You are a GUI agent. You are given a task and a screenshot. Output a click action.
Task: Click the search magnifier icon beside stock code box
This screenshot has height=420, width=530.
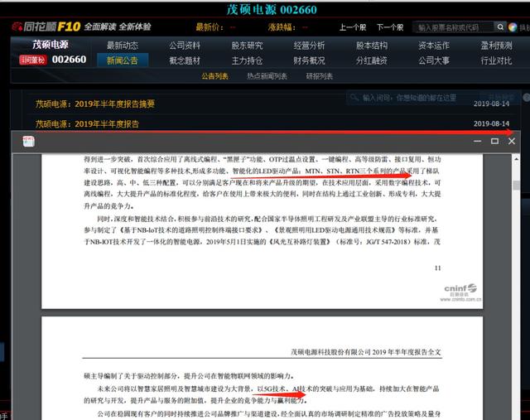(x=500, y=27)
